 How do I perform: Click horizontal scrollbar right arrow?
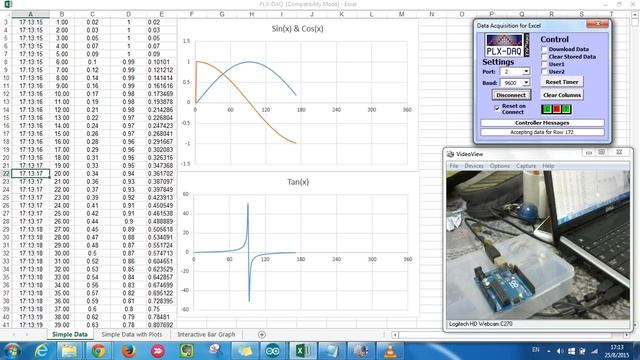pyautogui.click(x=627, y=335)
